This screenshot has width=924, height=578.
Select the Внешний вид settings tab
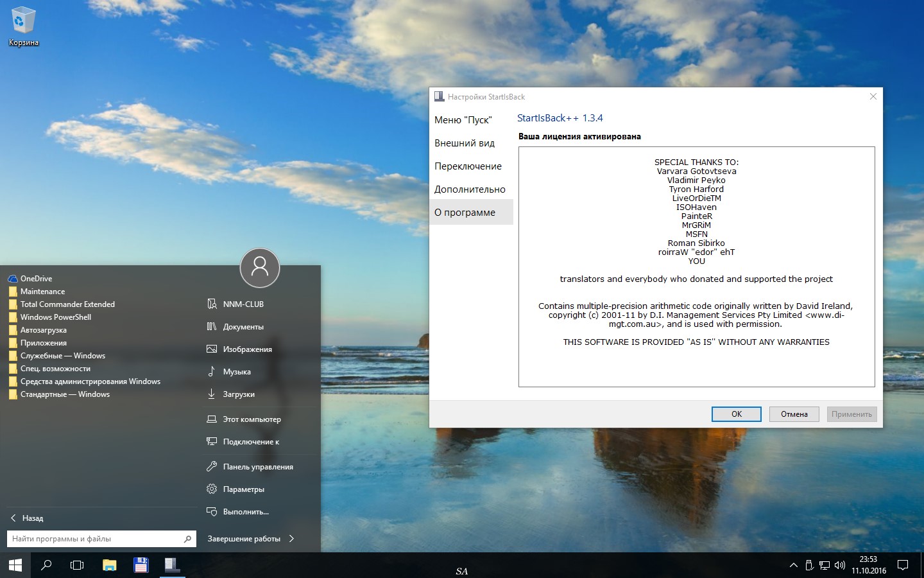[465, 143]
